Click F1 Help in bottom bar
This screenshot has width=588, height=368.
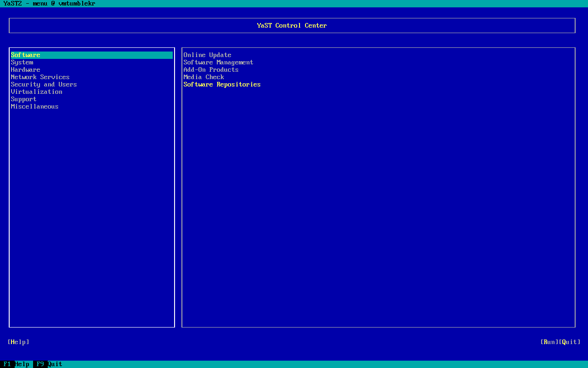(17, 364)
